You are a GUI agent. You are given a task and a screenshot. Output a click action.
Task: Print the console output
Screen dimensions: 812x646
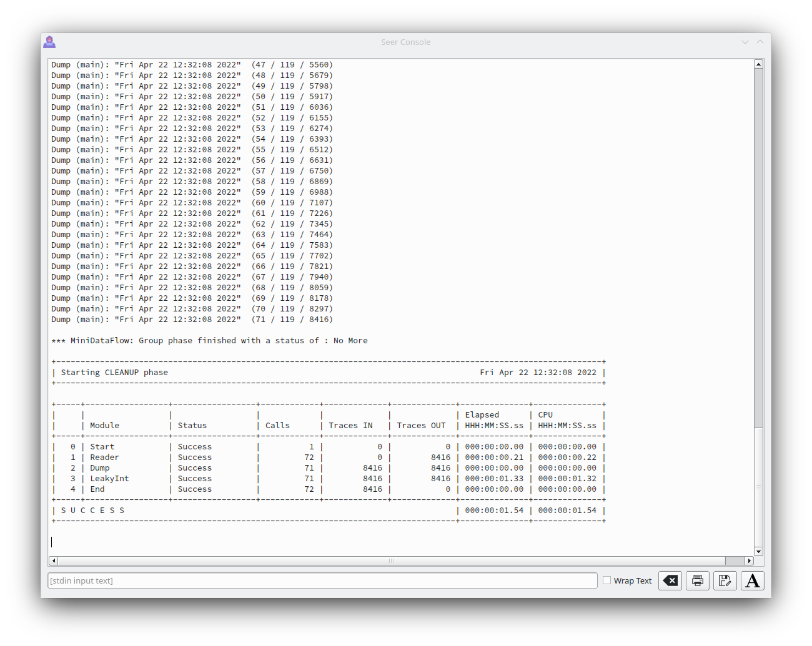[x=698, y=580]
